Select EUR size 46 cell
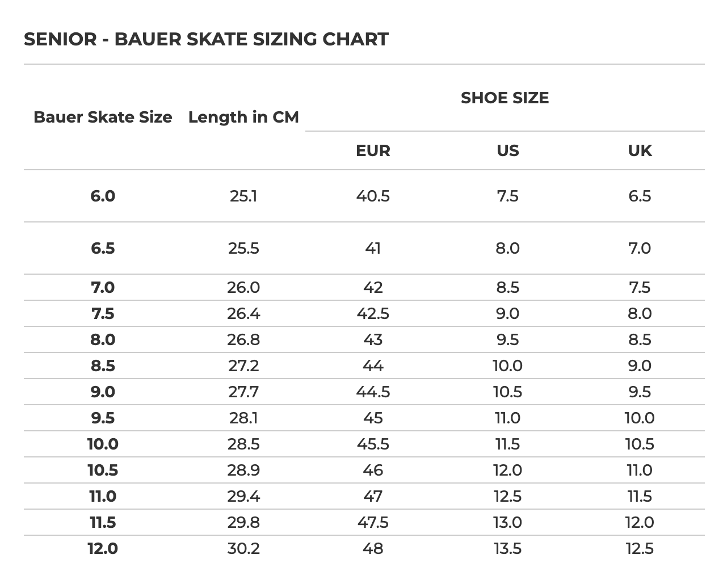 373,470
